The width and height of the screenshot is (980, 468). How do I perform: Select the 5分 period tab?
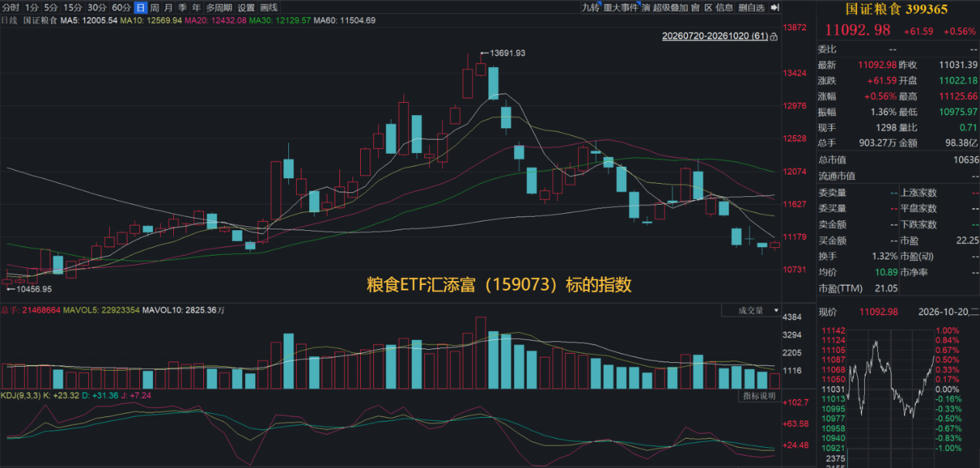pyautogui.click(x=51, y=8)
